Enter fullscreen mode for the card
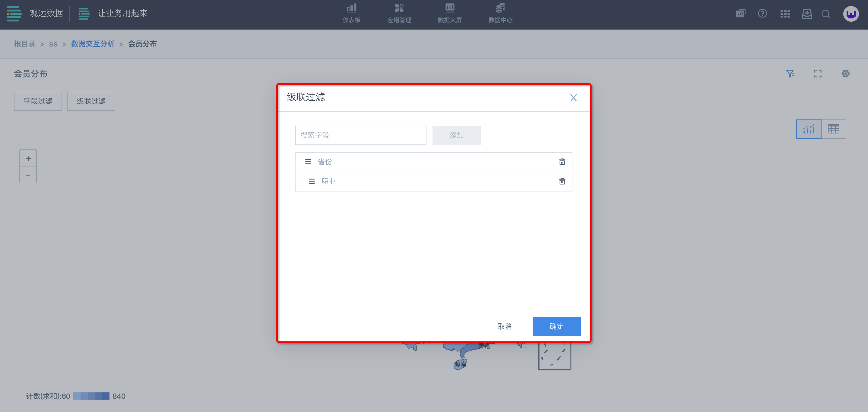 [818, 74]
